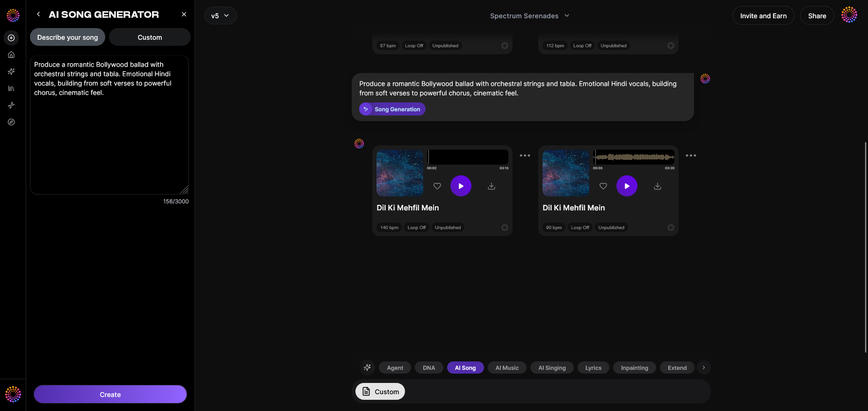Click the 90 bpm tag
868x411 pixels.
pyautogui.click(x=554, y=228)
